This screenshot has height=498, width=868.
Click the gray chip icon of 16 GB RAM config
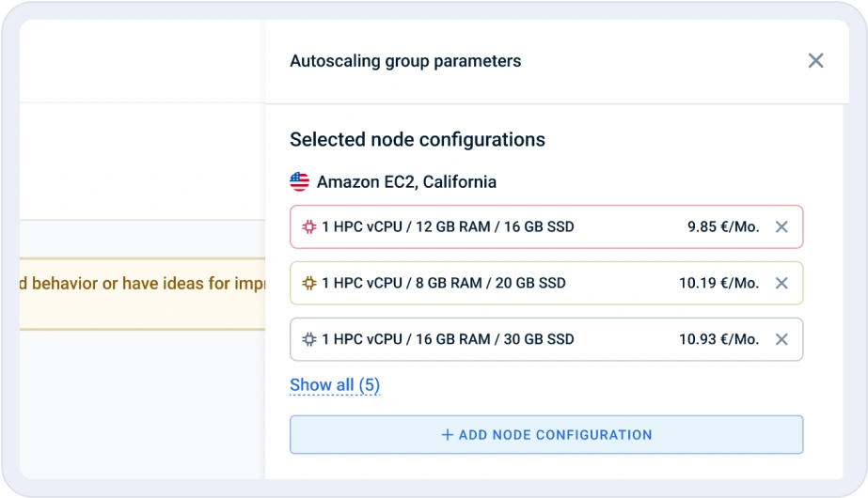(308, 339)
